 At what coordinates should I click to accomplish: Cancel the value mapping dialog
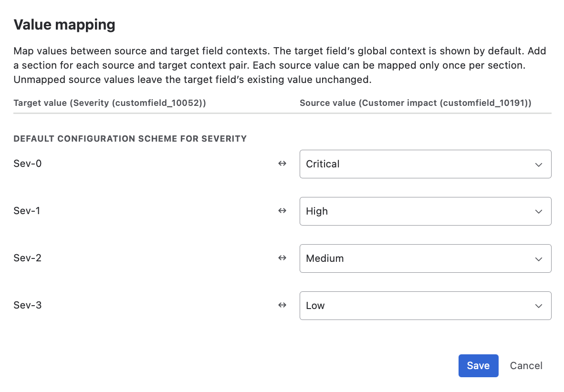(526, 366)
